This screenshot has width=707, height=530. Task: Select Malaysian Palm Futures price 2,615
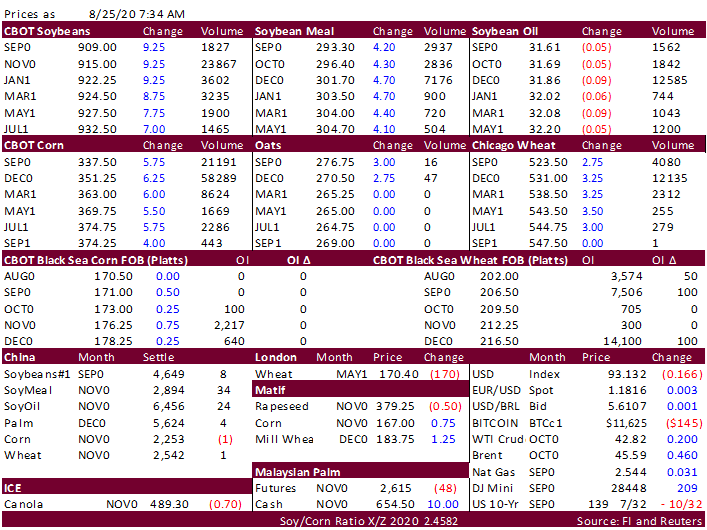396,489
